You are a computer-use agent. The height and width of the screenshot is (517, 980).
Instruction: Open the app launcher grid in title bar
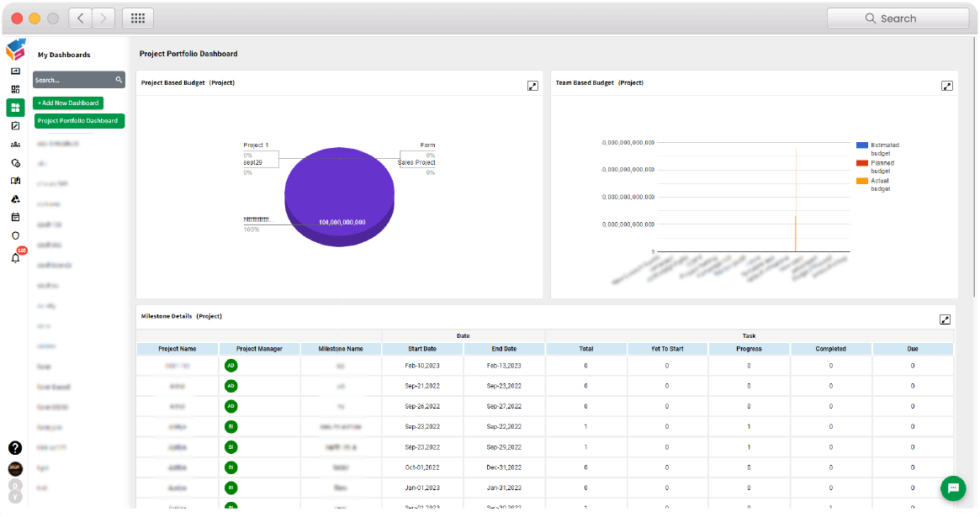tap(137, 17)
